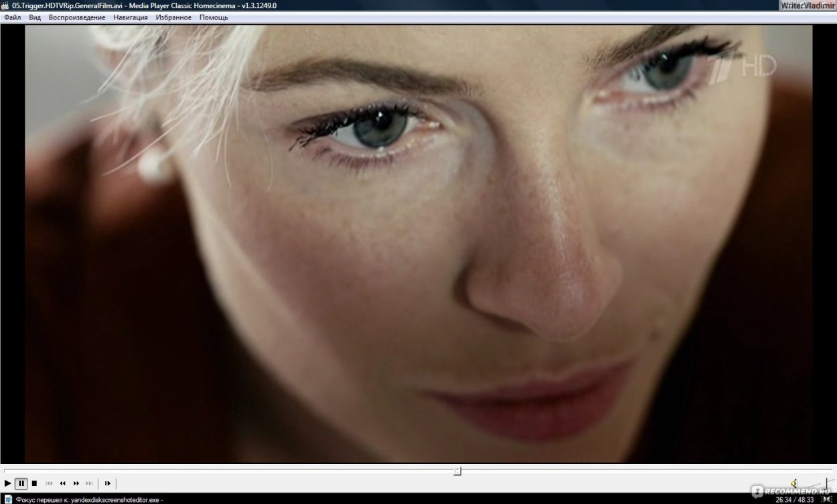
Task: Open the Помощь menu
Action: (x=214, y=17)
